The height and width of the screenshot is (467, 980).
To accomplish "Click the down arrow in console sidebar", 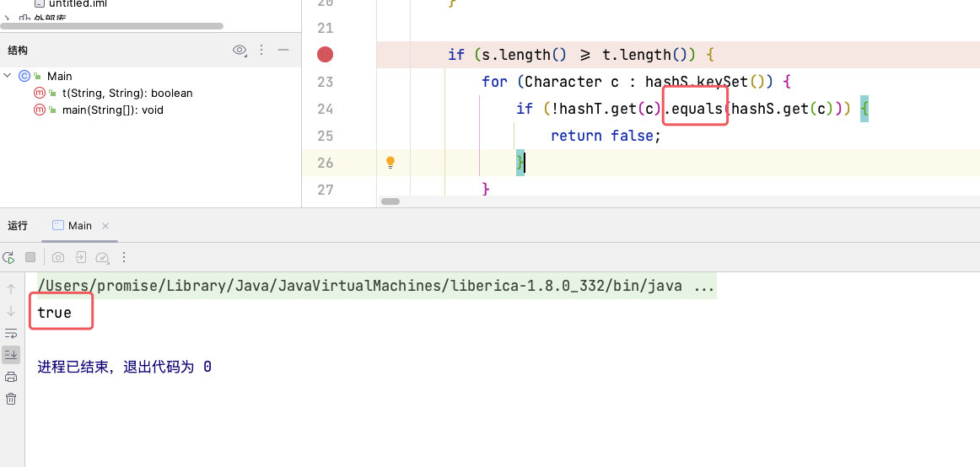I will pyautogui.click(x=11, y=311).
